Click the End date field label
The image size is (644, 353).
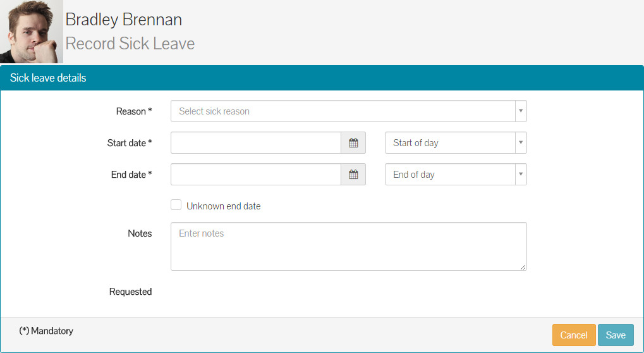pyautogui.click(x=131, y=175)
